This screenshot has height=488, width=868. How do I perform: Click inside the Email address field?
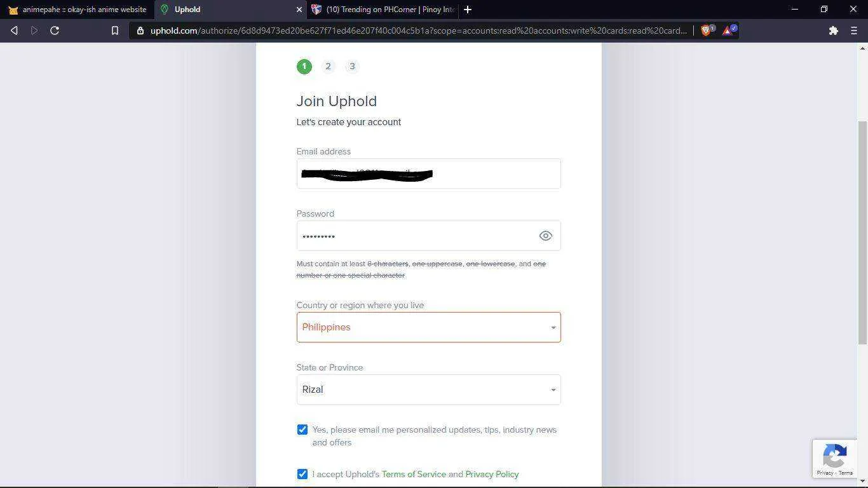coord(428,173)
